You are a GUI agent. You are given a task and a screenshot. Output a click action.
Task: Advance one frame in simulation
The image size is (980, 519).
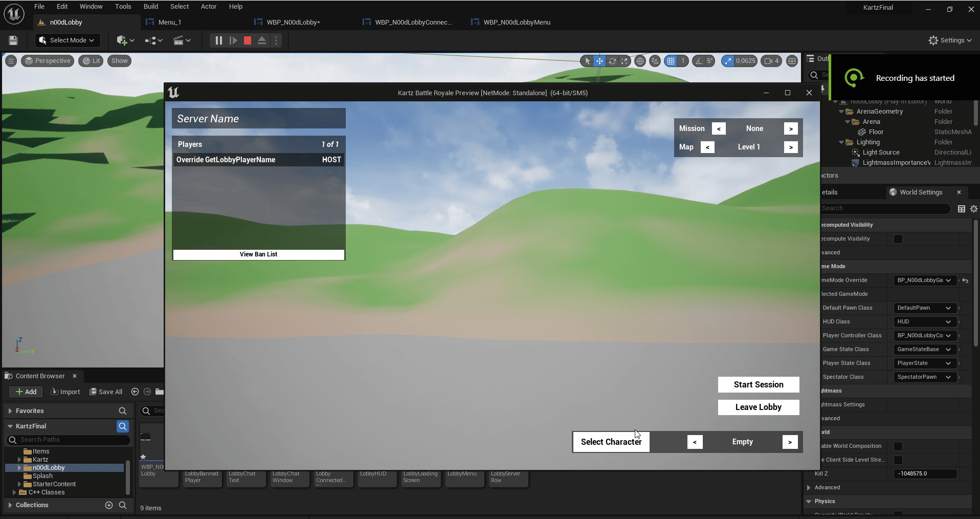click(233, 40)
